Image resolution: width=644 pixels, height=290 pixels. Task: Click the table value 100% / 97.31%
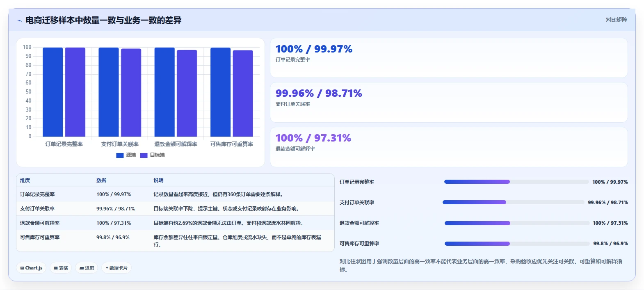click(114, 223)
